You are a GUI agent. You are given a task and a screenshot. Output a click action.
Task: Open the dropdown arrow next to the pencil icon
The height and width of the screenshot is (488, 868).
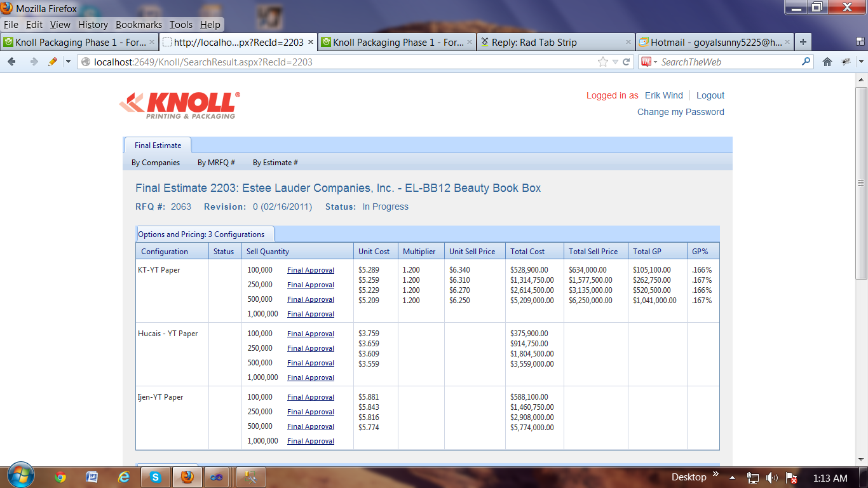pyautogui.click(x=67, y=62)
